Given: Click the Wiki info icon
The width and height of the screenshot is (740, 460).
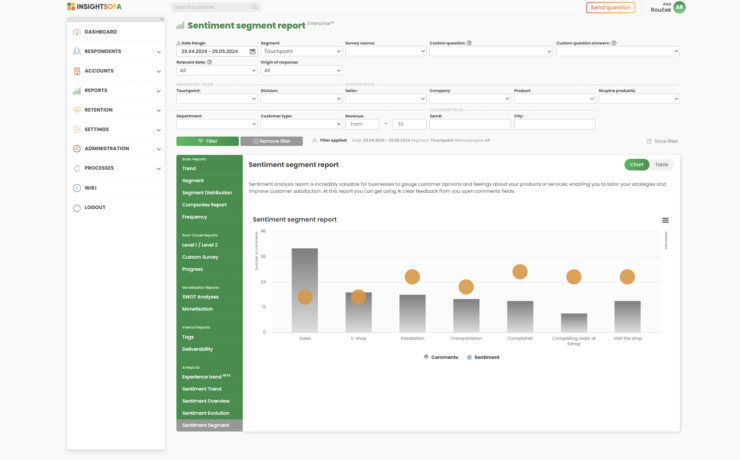Looking at the screenshot, I should pos(77,188).
